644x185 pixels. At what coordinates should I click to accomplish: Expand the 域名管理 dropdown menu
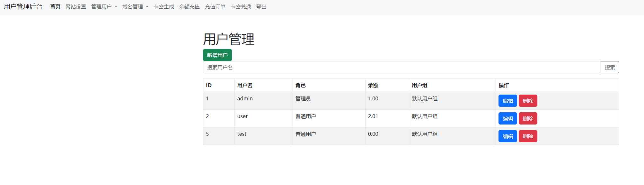135,7
